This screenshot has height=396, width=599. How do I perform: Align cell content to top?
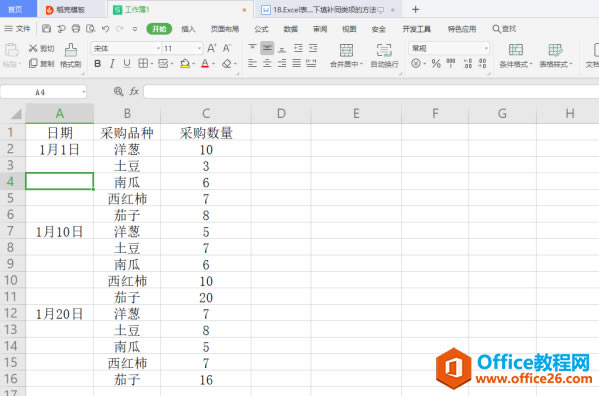click(252, 48)
